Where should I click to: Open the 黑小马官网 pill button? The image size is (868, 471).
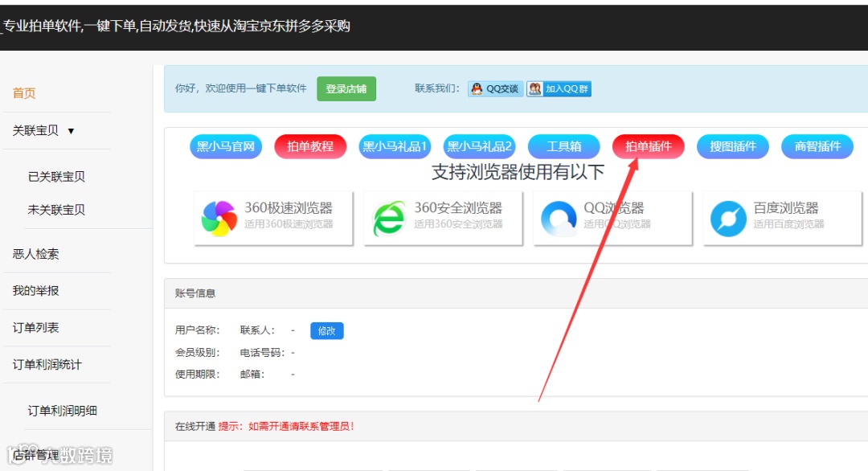pyautogui.click(x=226, y=146)
